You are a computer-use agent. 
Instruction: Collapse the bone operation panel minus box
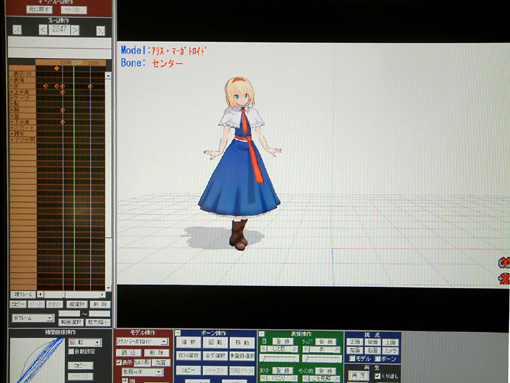(178, 333)
